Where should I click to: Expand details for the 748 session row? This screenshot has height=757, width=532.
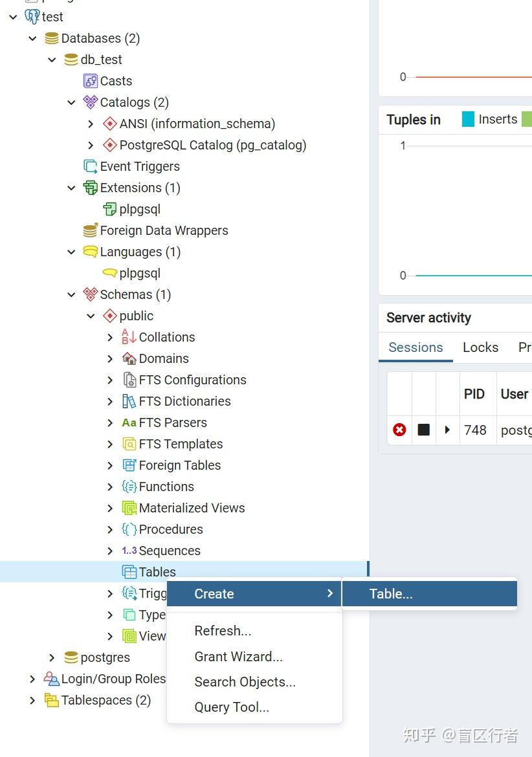(447, 430)
